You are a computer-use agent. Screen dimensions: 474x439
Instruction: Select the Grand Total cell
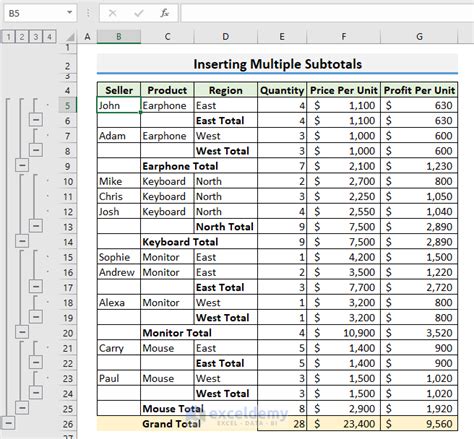167,424
